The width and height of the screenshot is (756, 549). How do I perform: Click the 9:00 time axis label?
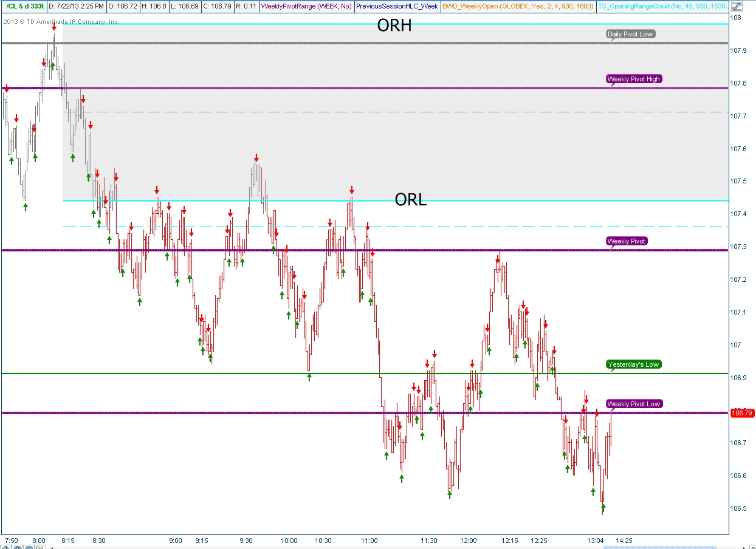pyautogui.click(x=176, y=540)
